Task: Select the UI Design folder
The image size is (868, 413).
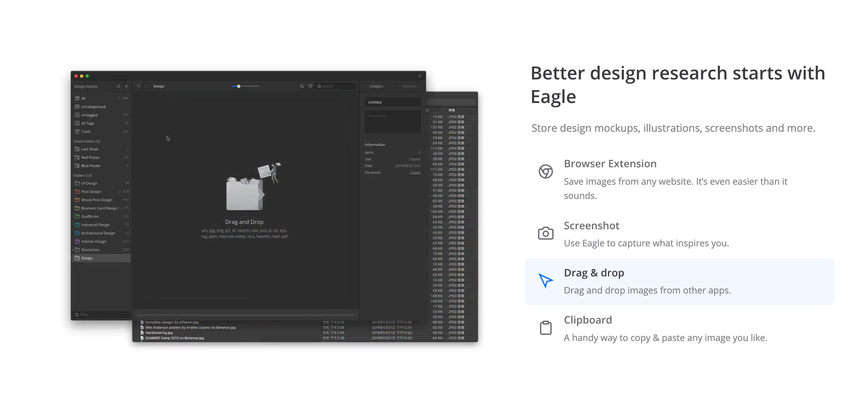Action: point(101,183)
